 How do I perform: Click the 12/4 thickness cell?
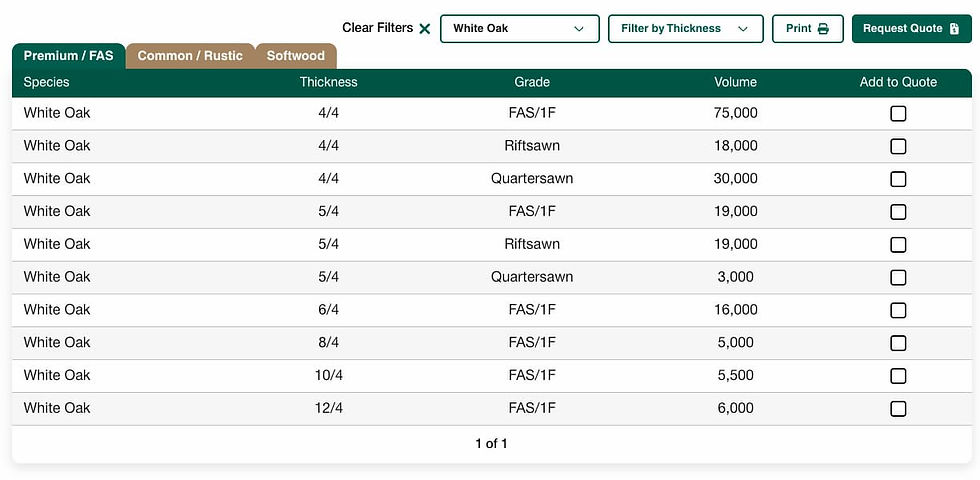(329, 408)
